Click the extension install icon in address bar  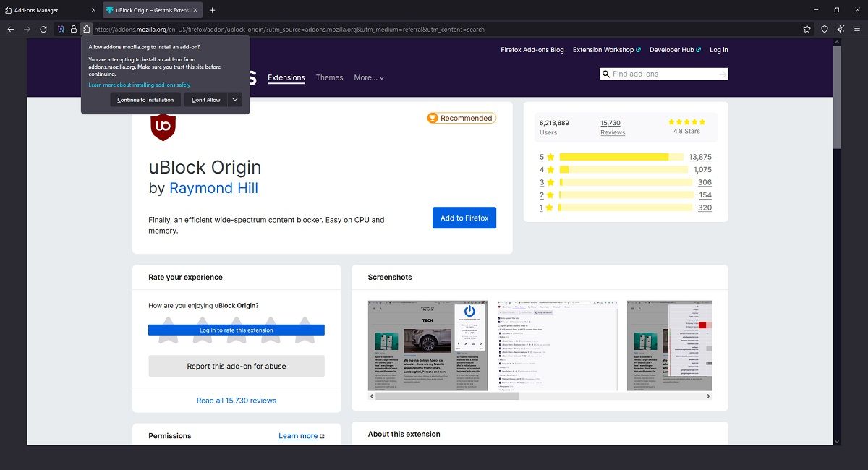[x=86, y=30]
